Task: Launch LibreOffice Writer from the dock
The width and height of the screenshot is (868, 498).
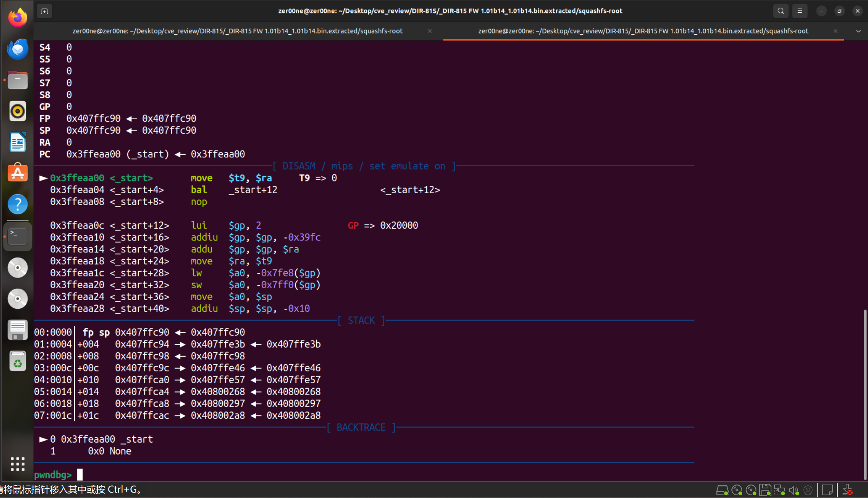Action: (18, 142)
